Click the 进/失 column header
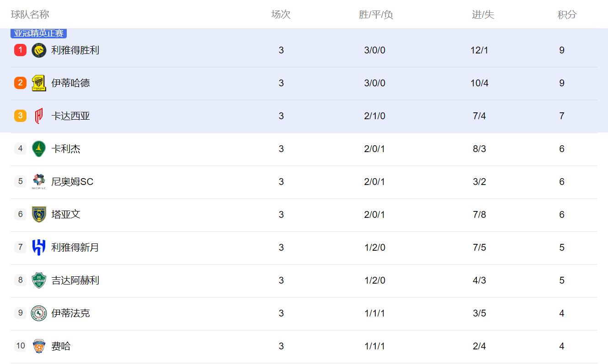Image resolution: width=608 pixels, height=364 pixels. [483, 15]
